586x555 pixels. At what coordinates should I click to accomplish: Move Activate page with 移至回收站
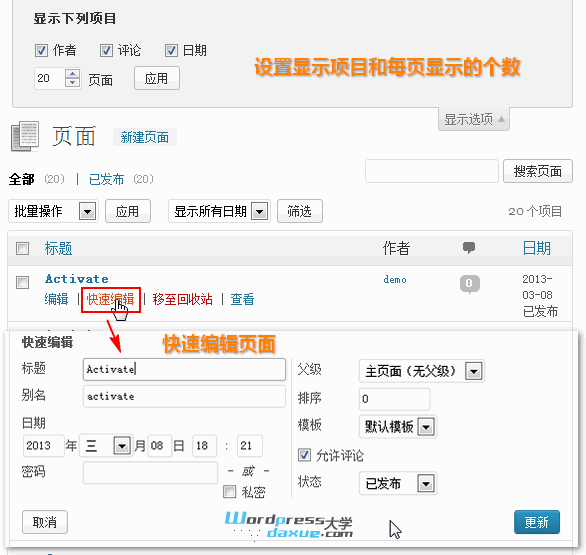(x=182, y=299)
